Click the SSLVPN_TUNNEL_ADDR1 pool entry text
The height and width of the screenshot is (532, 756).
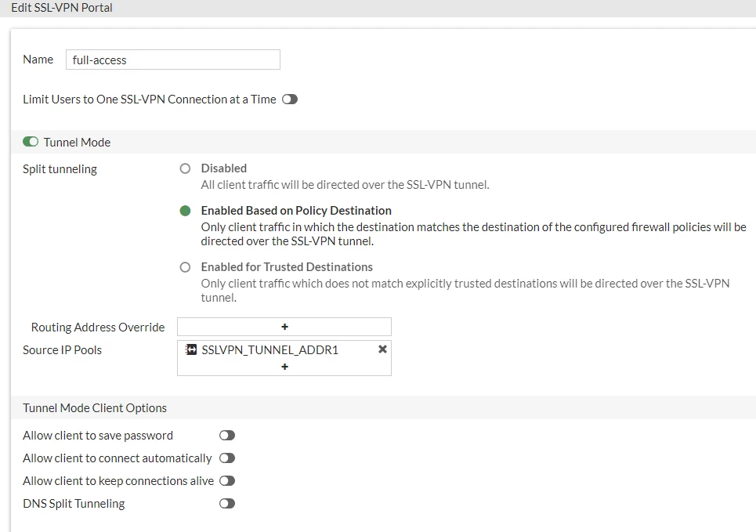270,350
